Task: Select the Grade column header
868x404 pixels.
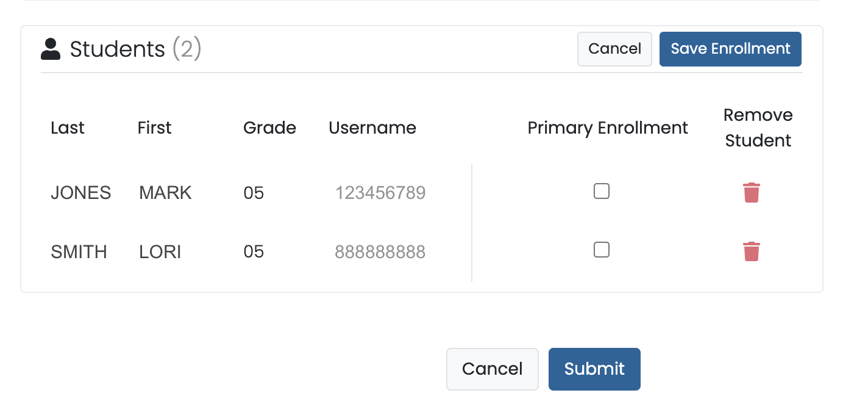Action: 269,128
